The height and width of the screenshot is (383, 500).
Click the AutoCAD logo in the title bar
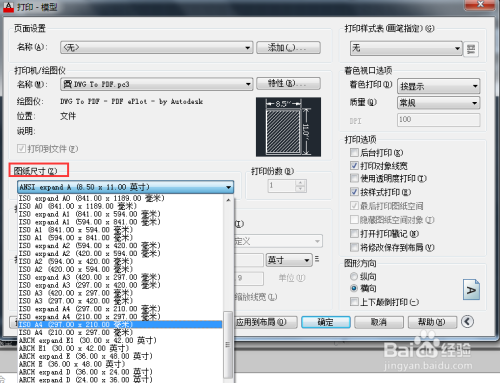8,7
